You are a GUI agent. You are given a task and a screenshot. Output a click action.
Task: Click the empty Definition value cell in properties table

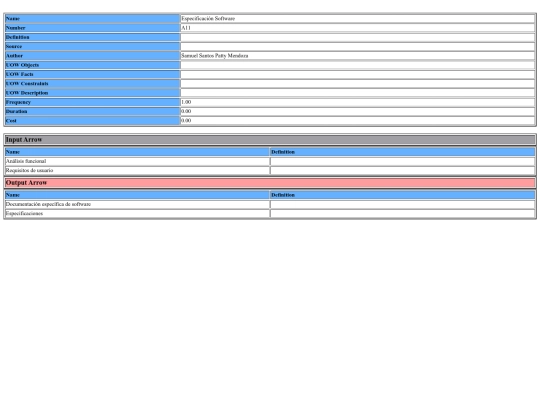(358, 37)
